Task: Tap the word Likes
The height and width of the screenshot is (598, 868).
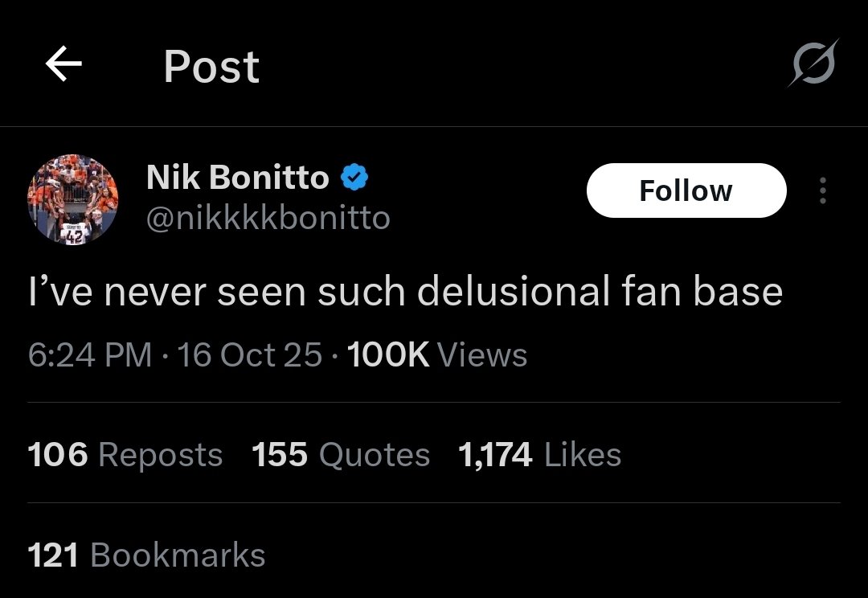Action: pyautogui.click(x=583, y=455)
